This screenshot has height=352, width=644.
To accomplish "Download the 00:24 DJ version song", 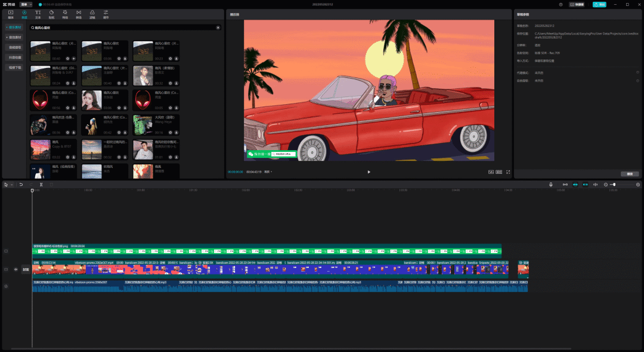I will (73, 83).
